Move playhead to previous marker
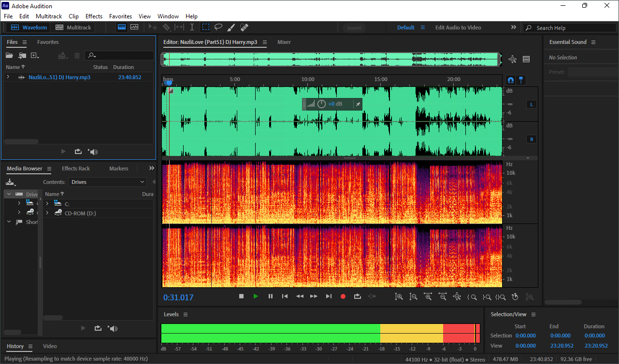The width and height of the screenshot is (619, 364). click(x=285, y=296)
